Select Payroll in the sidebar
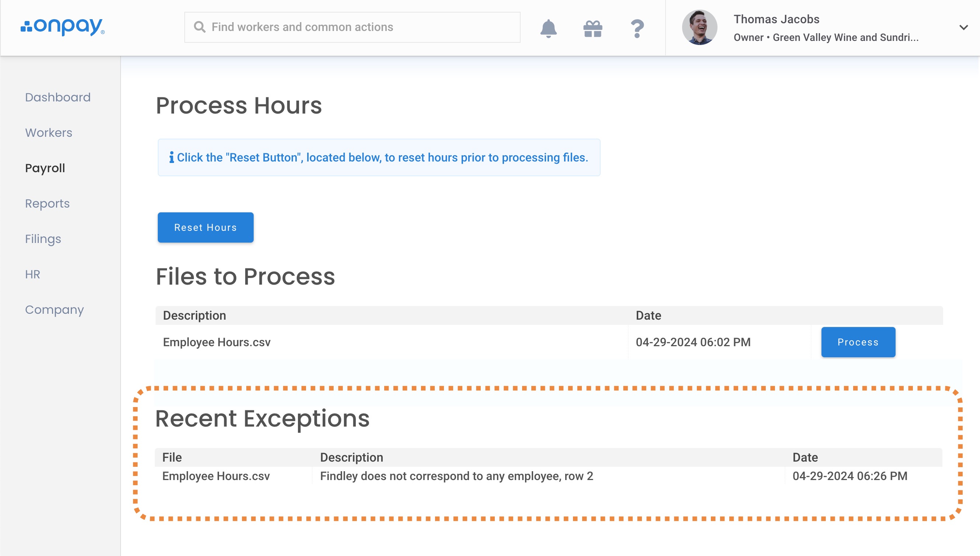Image resolution: width=980 pixels, height=556 pixels. (45, 168)
